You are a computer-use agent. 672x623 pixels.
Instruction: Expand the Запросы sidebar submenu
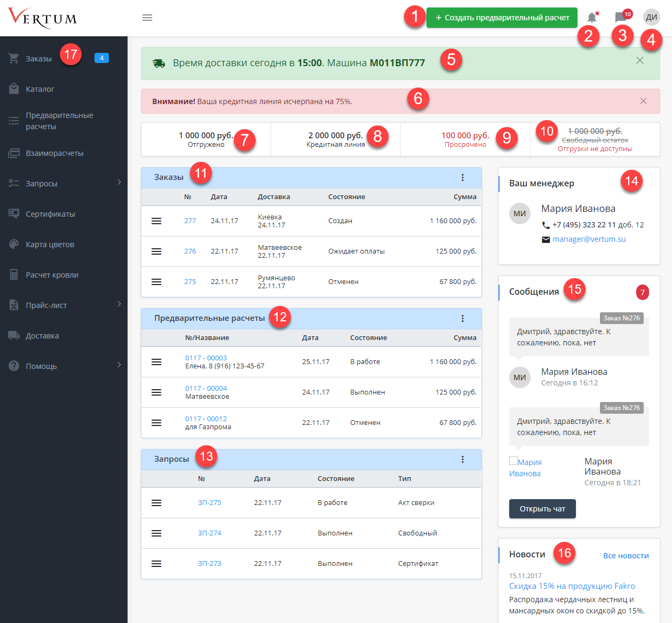coord(119,183)
